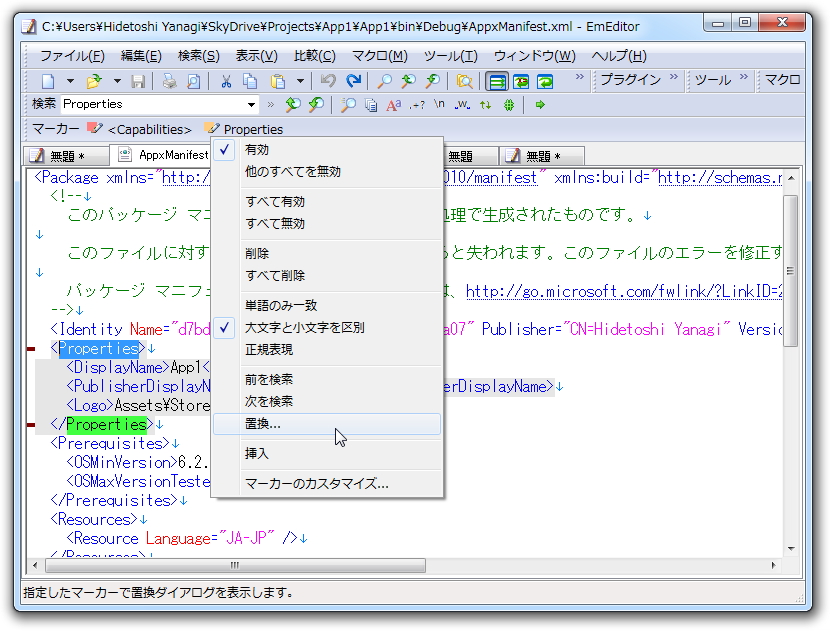Toggle 大文字と小文字を区別 checked item
This screenshot has height=631, width=830.
tap(327, 328)
